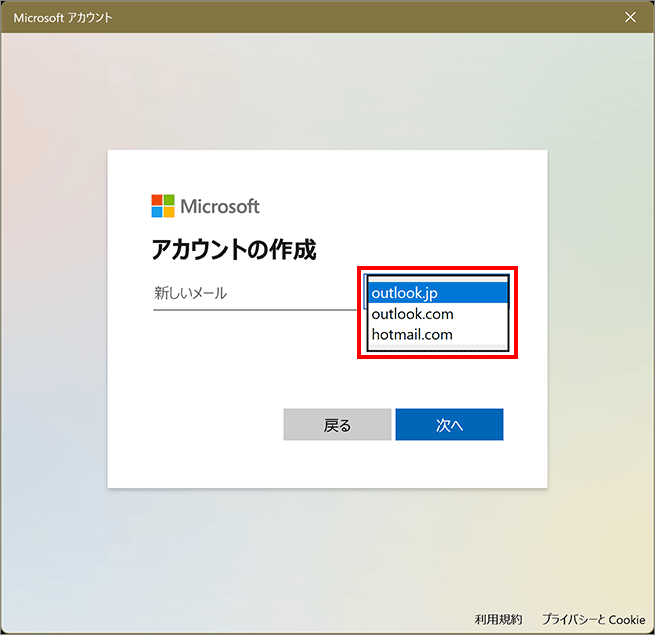Close the Microsoft アカウント window
The height and width of the screenshot is (635, 655).
tap(630, 17)
